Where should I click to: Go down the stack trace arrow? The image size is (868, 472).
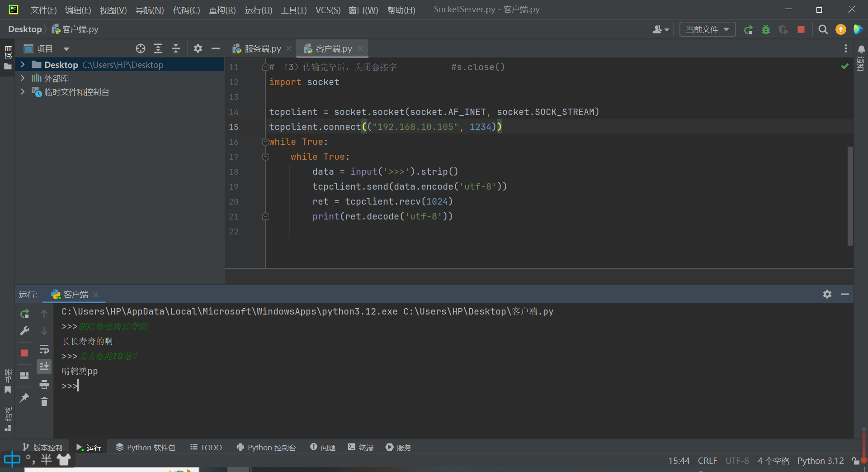pos(44,331)
